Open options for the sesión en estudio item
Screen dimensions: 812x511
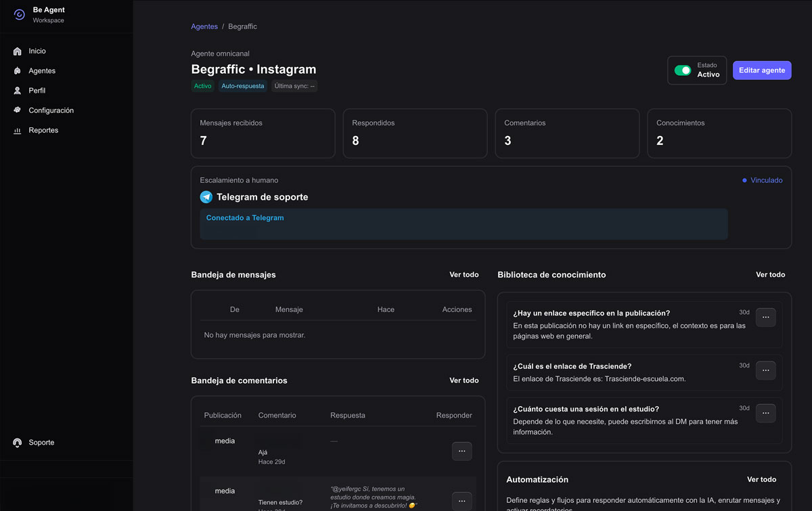765,414
